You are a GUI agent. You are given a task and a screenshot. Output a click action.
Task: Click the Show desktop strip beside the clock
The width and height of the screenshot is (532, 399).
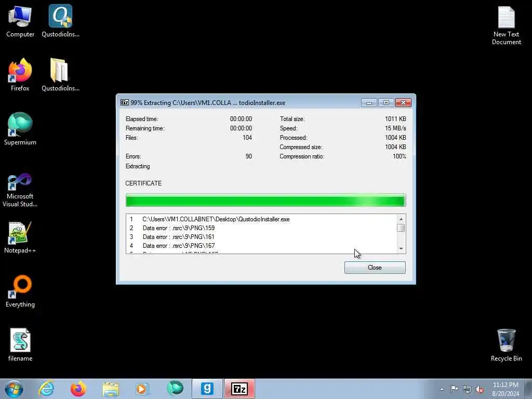(x=528, y=389)
